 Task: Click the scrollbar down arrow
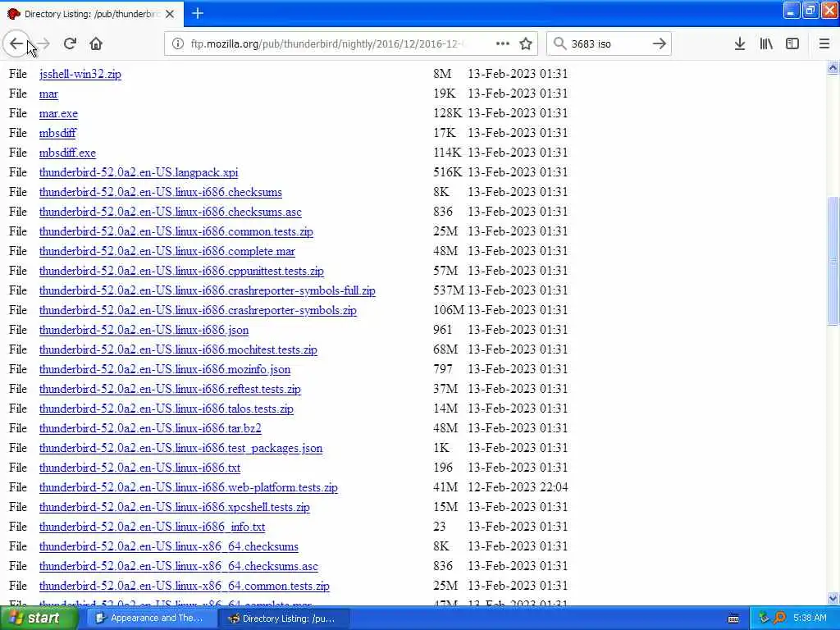(x=833, y=598)
